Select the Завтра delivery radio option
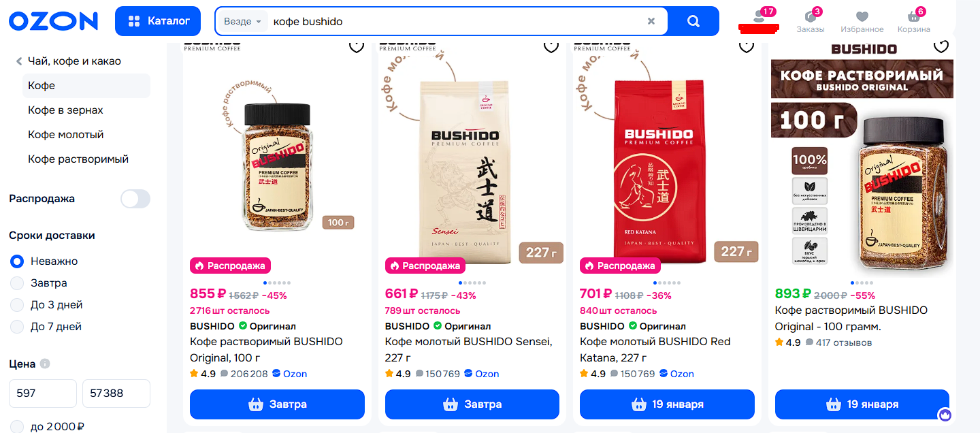This screenshot has height=433, width=980. 17,283
